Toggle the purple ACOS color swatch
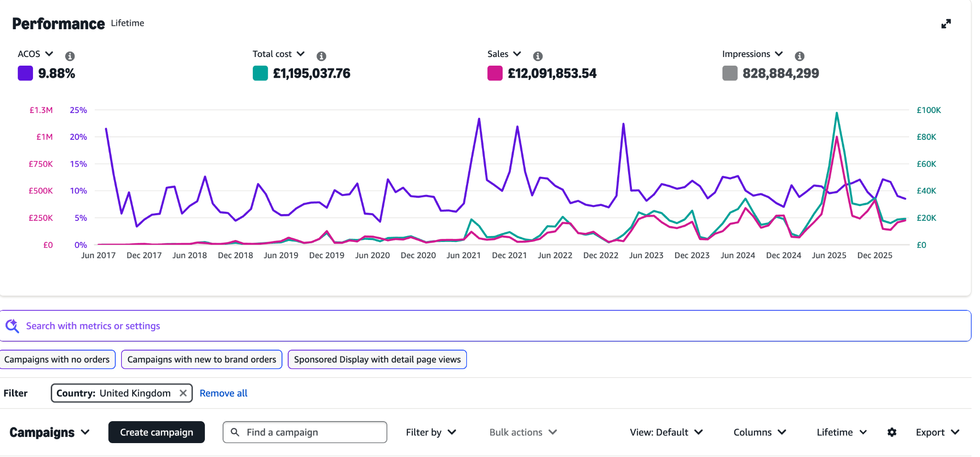This screenshot has width=980, height=457. click(x=25, y=73)
